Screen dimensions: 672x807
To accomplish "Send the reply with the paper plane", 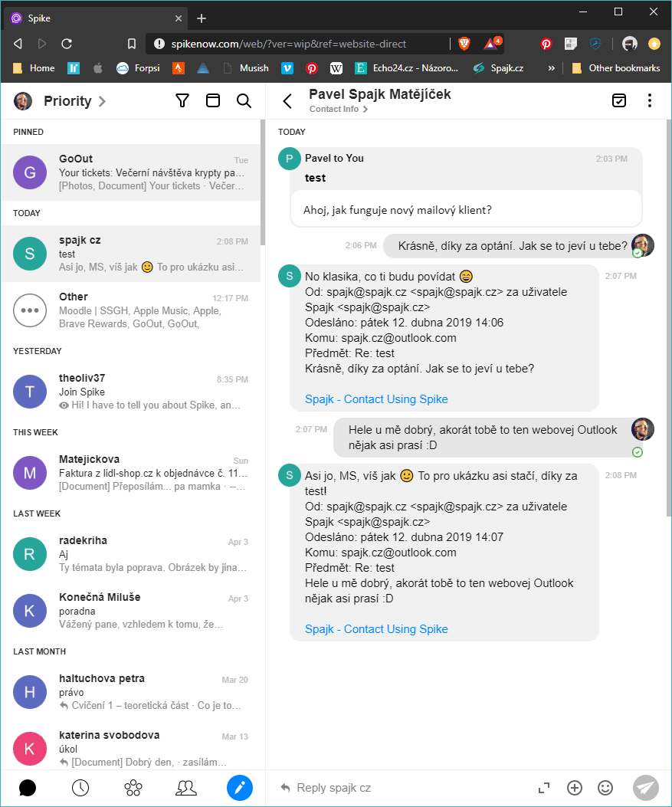I will point(646,787).
